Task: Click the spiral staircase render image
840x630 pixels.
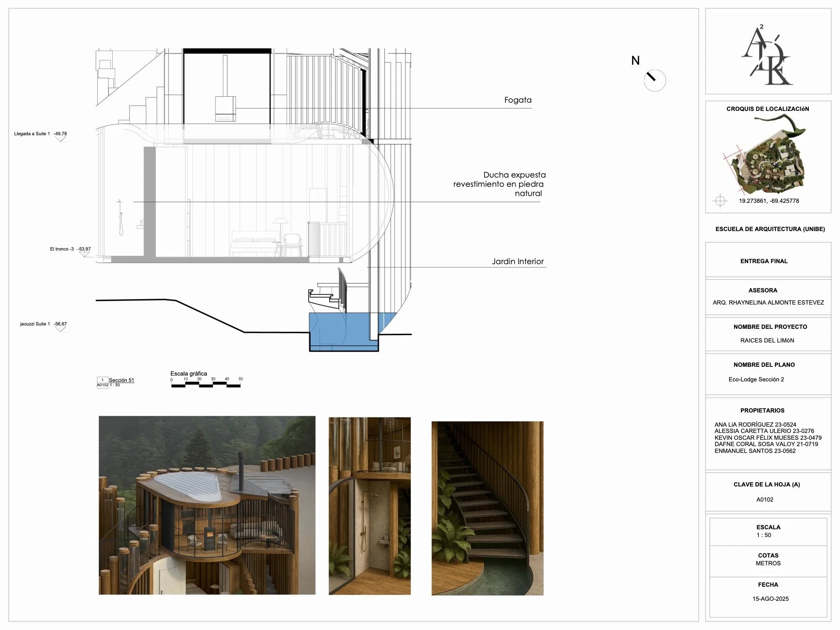Action: click(x=488, y=508)
